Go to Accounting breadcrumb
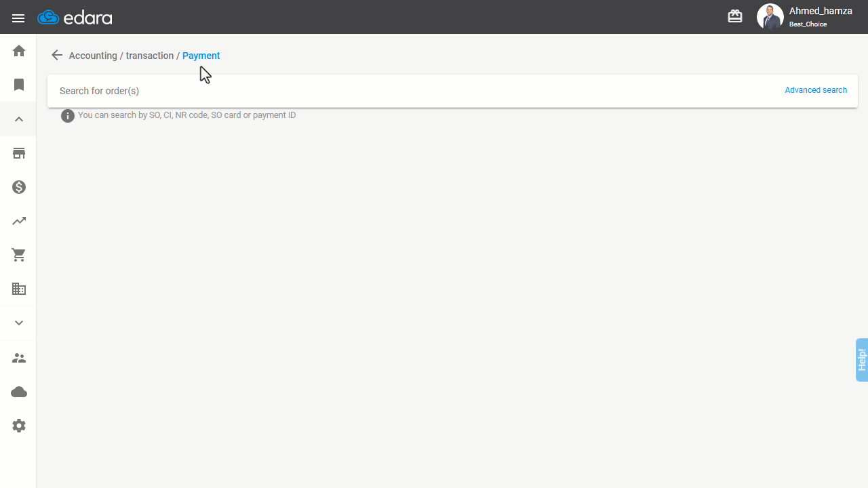This screenshot has height=488, width=868. [93, 56]
